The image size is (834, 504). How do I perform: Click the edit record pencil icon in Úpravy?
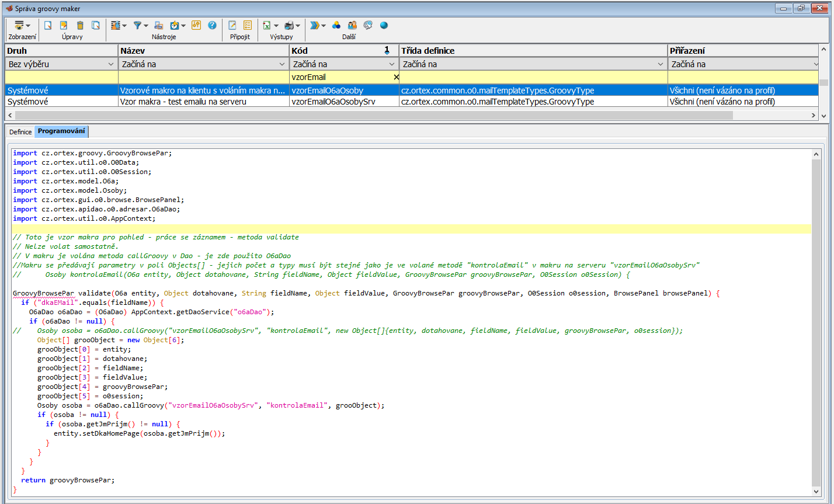pyautogui.click(x=64, y=26)
